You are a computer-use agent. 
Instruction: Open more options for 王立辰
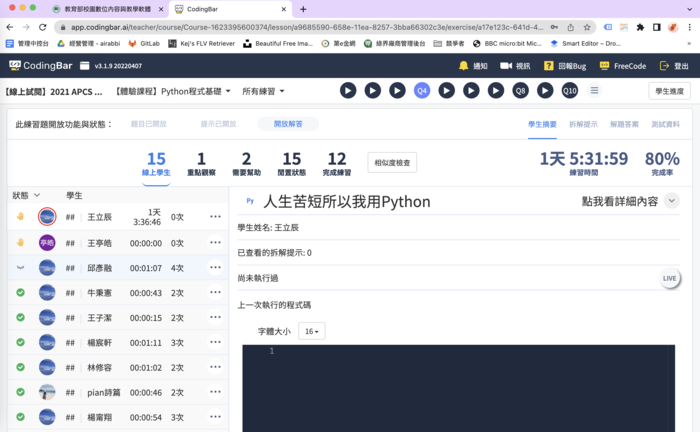[x=215, y=217]
